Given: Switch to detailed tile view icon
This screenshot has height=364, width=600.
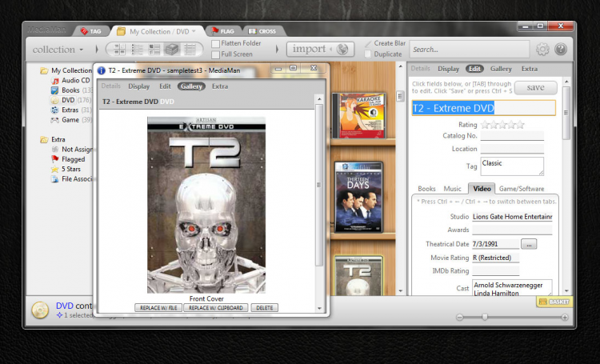Looking at the screenshot, I should [x=154, y=49].
